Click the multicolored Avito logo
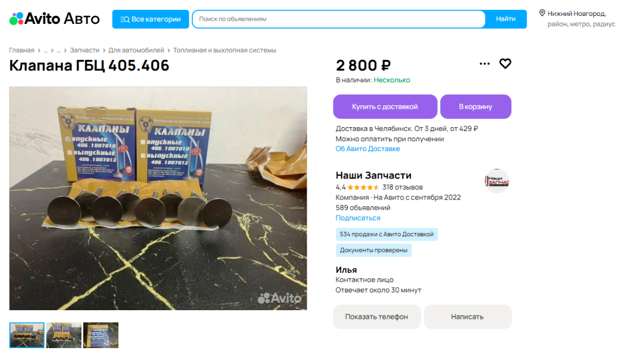The height and width of the screenshot is (364, 627). coord(17,18)
